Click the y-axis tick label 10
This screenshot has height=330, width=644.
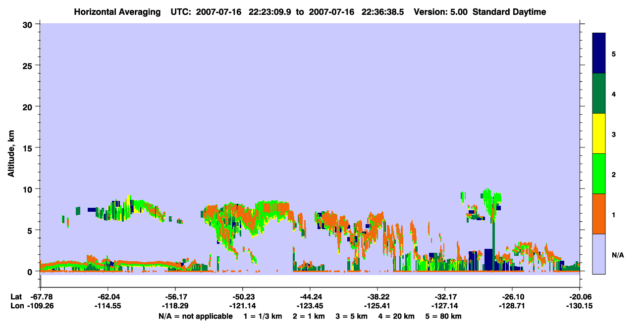(x=29, y=189)
